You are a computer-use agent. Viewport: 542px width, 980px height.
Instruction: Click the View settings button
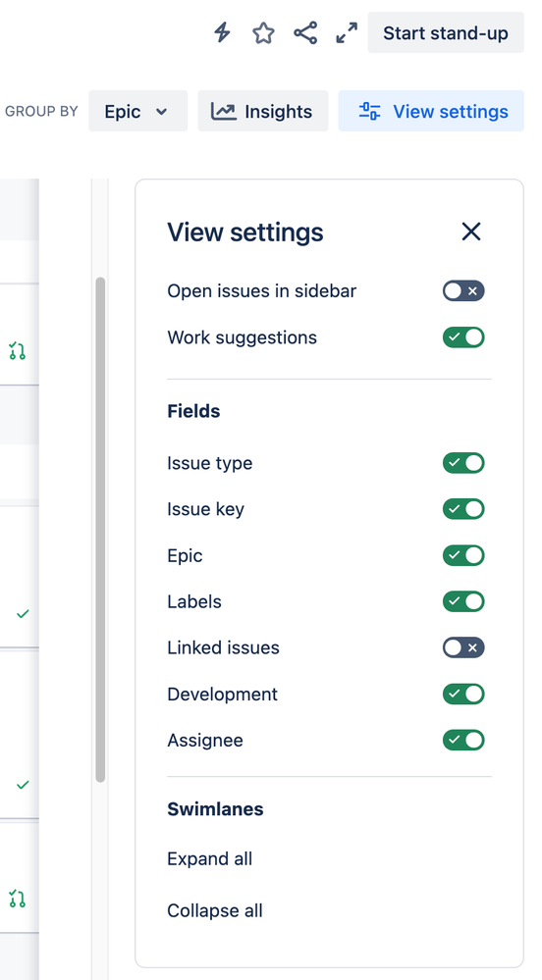431,111
